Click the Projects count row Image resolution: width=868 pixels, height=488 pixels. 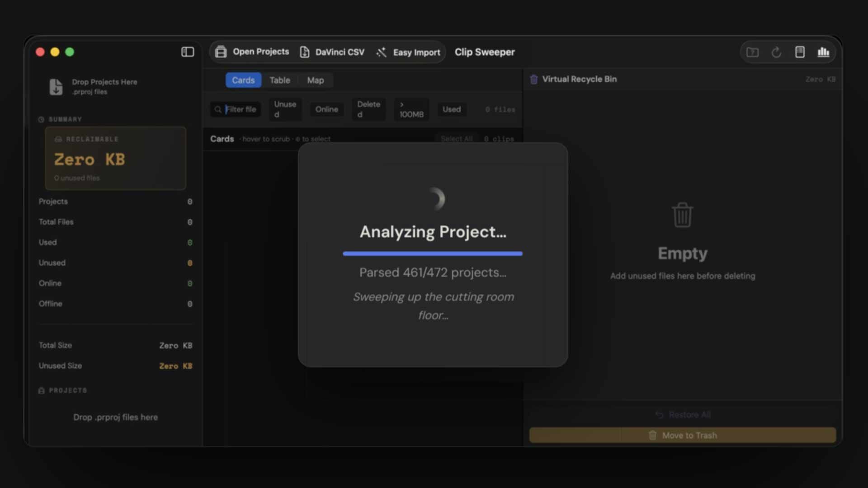click(x=115, y=202)
